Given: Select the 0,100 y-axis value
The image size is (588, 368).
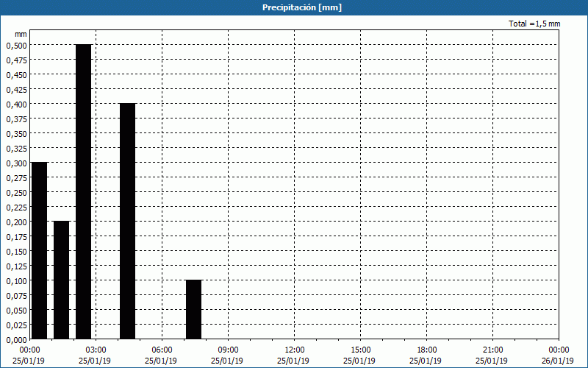Looking at the screenshot, I should 17,281.
